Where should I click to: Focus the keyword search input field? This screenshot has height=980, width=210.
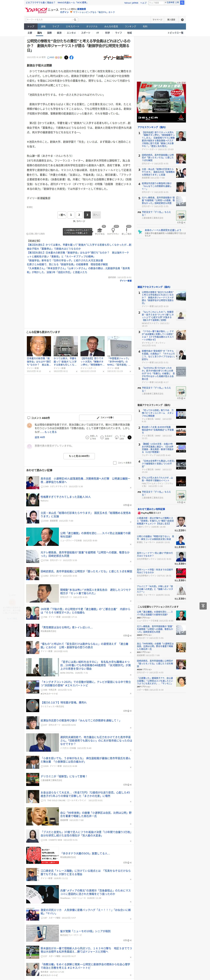pyautogui.click(x=49, y=20)
